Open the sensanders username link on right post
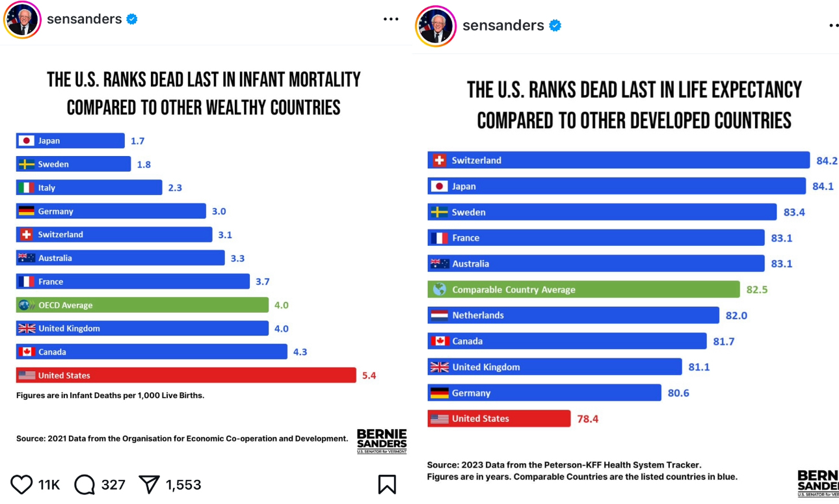The image size is (839, 504). point(503,25)
